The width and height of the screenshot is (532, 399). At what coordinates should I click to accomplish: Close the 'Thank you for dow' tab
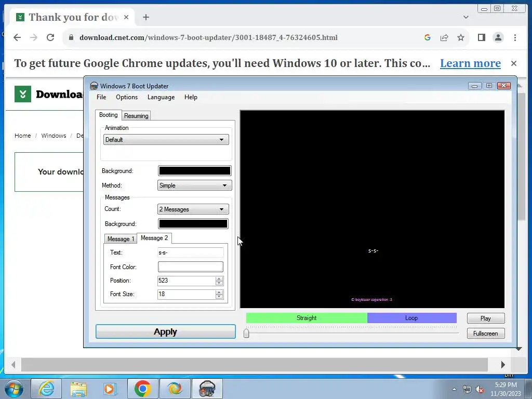coord(126,17)
